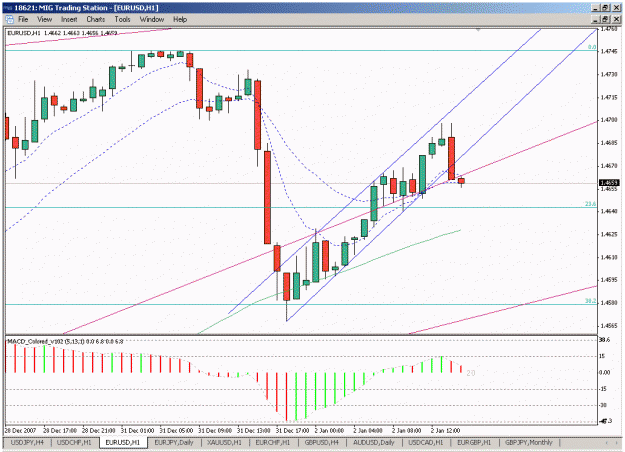Minimize the EURUSD,H1 chart child window

[x=596, y=19]
